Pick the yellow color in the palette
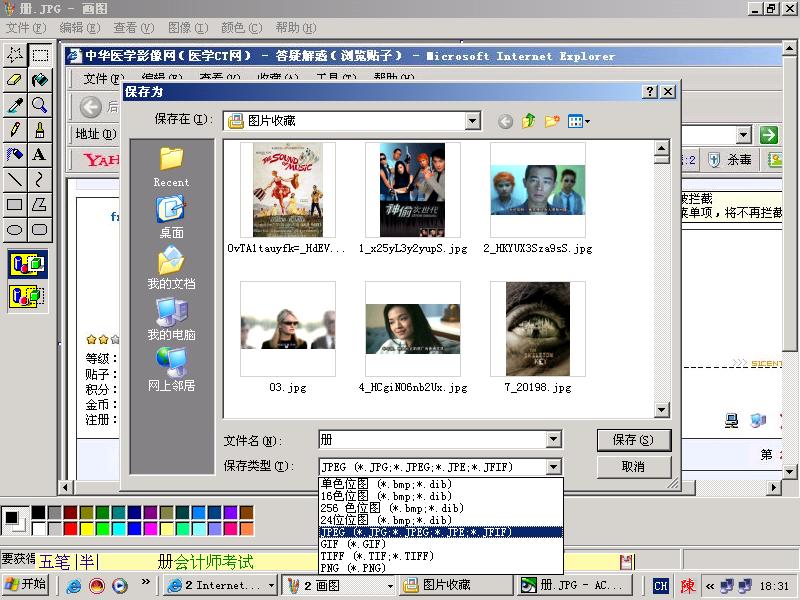This screenshot has height=600, width=800. point(87,529)
